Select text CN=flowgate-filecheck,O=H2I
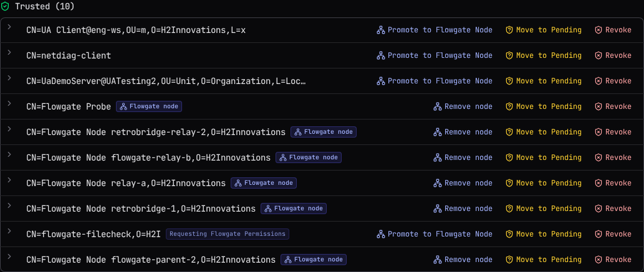644x272 pixels. pyautogui.click(x=94, y=234)
